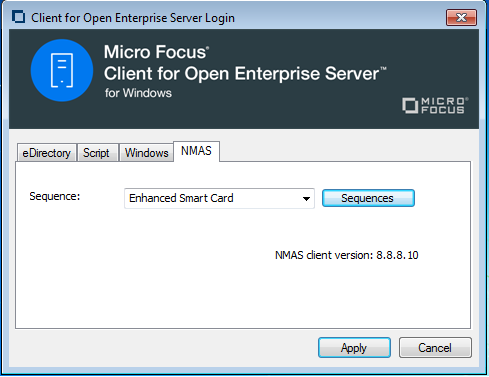Click the "for Windows" banner subtitle
This screenshot has height=377, width=489.
coord(138,93)
